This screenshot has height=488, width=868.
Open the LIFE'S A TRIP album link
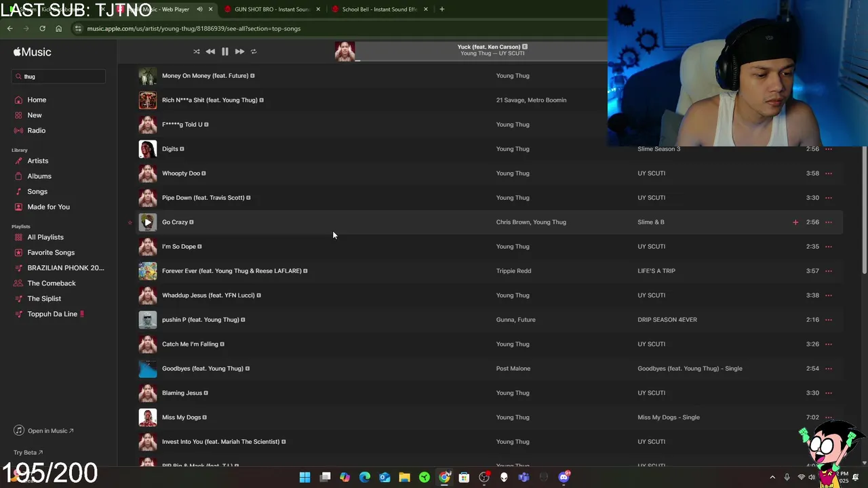click(656, 271)
